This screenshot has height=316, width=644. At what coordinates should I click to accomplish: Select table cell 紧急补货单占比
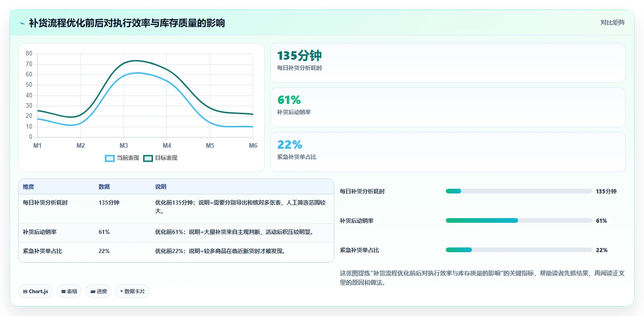point(42,251)
